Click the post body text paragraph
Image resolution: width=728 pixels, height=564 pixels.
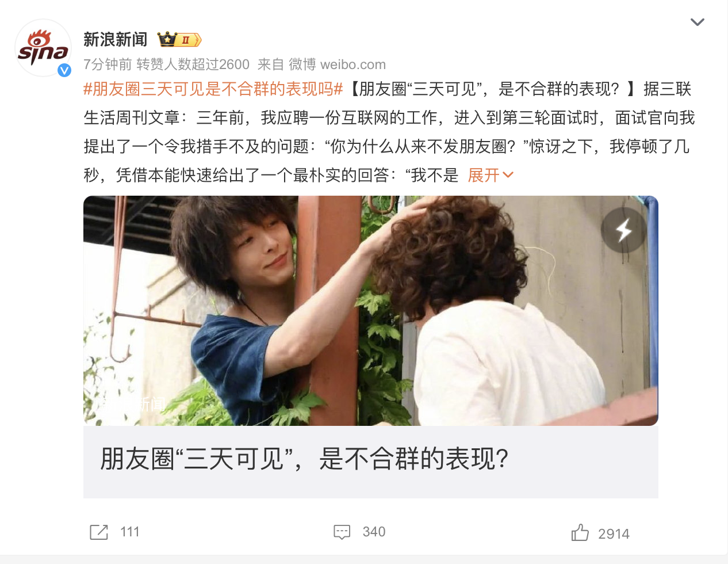pyautogui.click(x=389, y=132)
